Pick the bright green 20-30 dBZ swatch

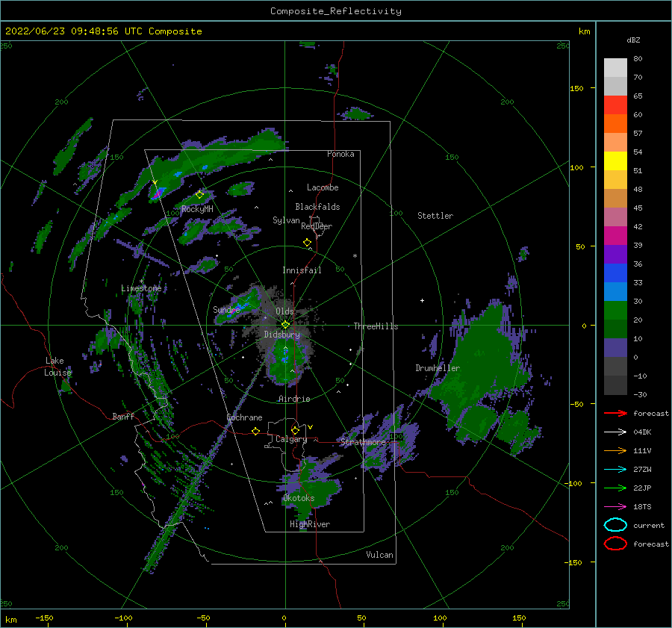(x=615, y=310)
